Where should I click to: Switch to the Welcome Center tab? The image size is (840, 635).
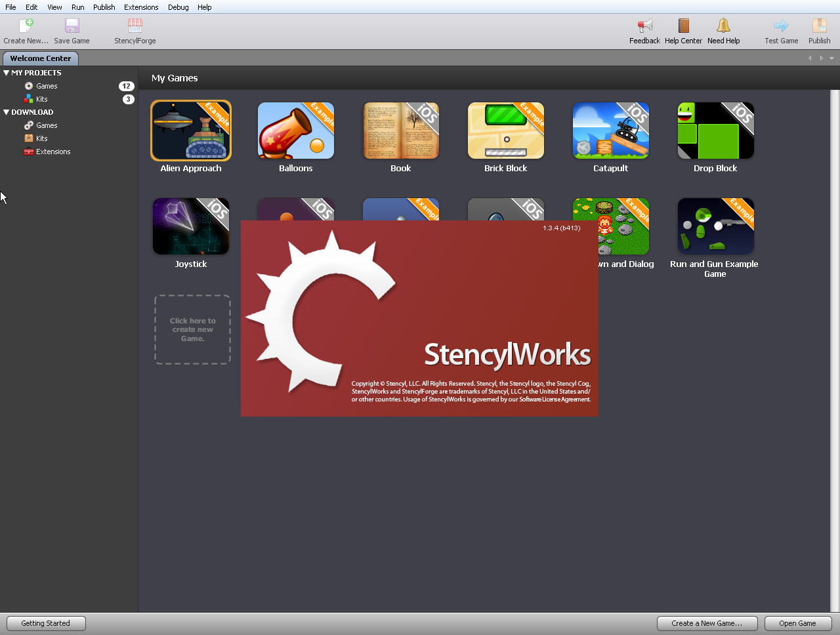point(41,58)
